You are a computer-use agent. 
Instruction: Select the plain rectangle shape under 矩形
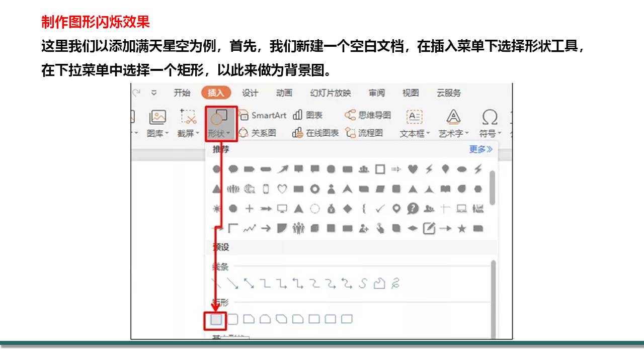pos(216,319)
